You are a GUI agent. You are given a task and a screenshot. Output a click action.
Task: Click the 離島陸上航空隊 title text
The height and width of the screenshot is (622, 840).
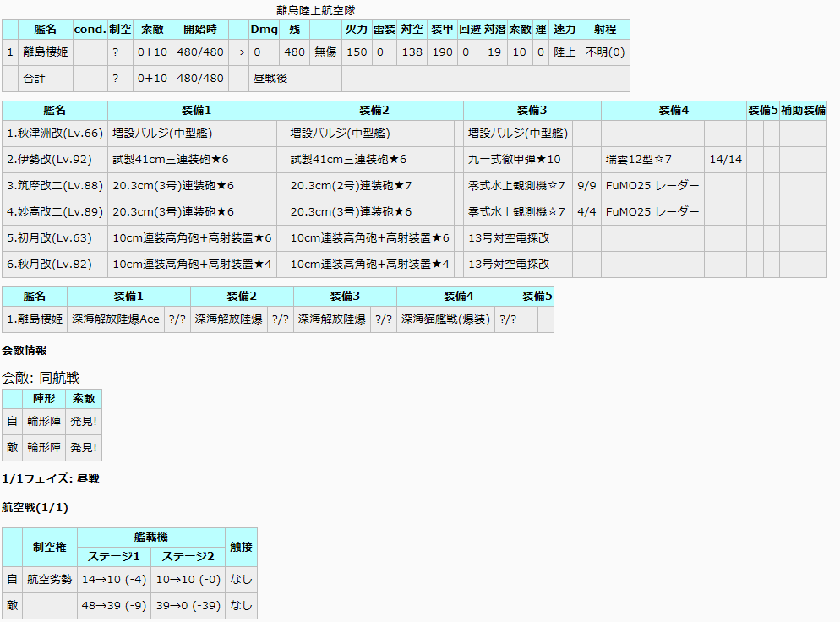pyautogui.click(x=316, y=10)
